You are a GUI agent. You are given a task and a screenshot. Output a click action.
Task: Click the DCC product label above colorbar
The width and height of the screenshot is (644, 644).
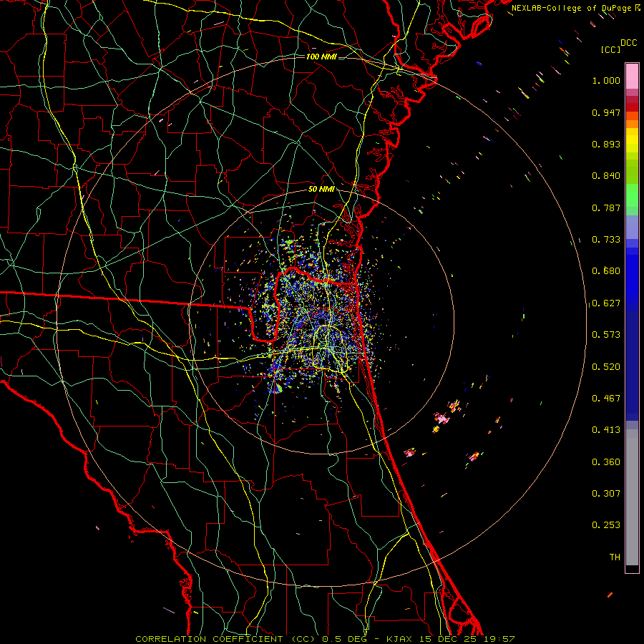tap(628, 43)
